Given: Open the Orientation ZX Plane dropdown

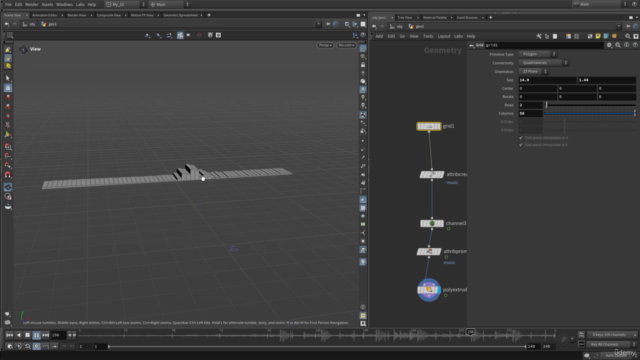Looking at the screenshot, I should pyautogui.click(x=533, y=71).
